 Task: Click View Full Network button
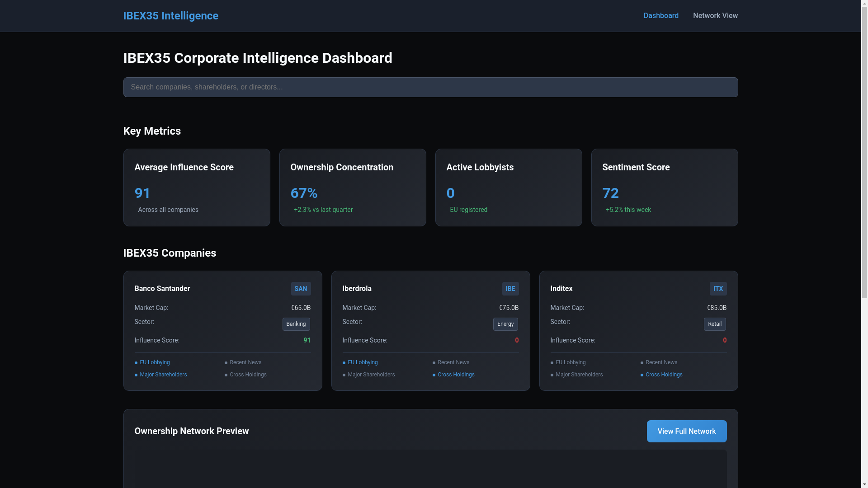[686, 431]
